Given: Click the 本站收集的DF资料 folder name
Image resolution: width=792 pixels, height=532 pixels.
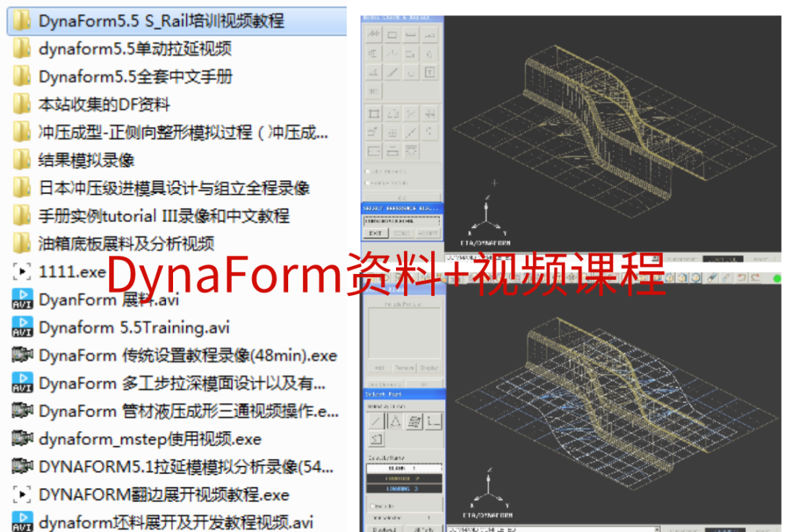Looking at the screenshot, I should click(104, 105).
